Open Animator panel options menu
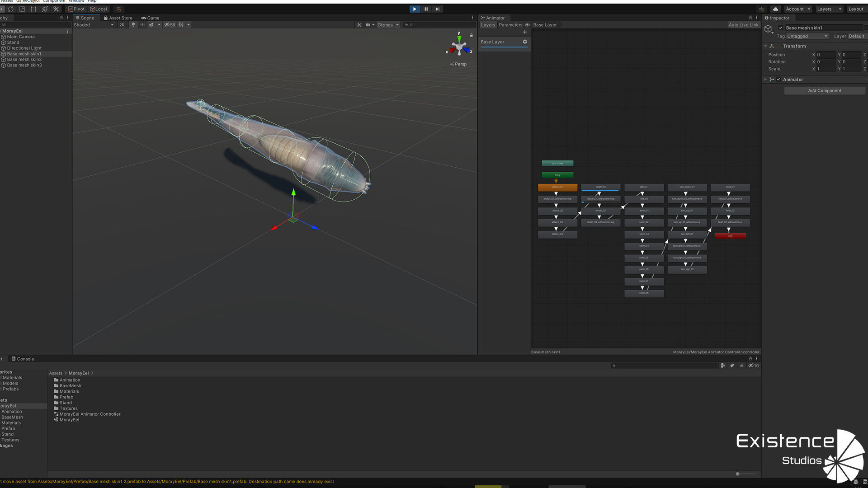The width and height of the screenshot is (868, 488). (x=756, y=18)
